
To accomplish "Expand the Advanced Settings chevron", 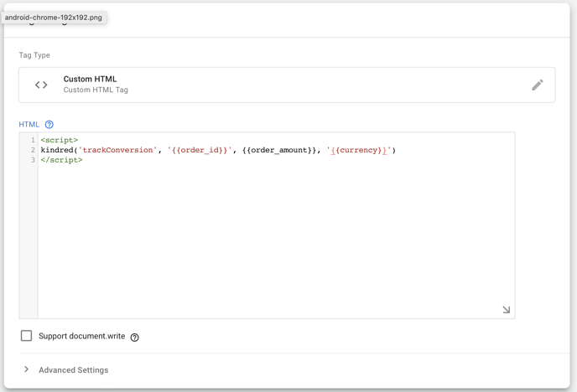I will (27, 369).
